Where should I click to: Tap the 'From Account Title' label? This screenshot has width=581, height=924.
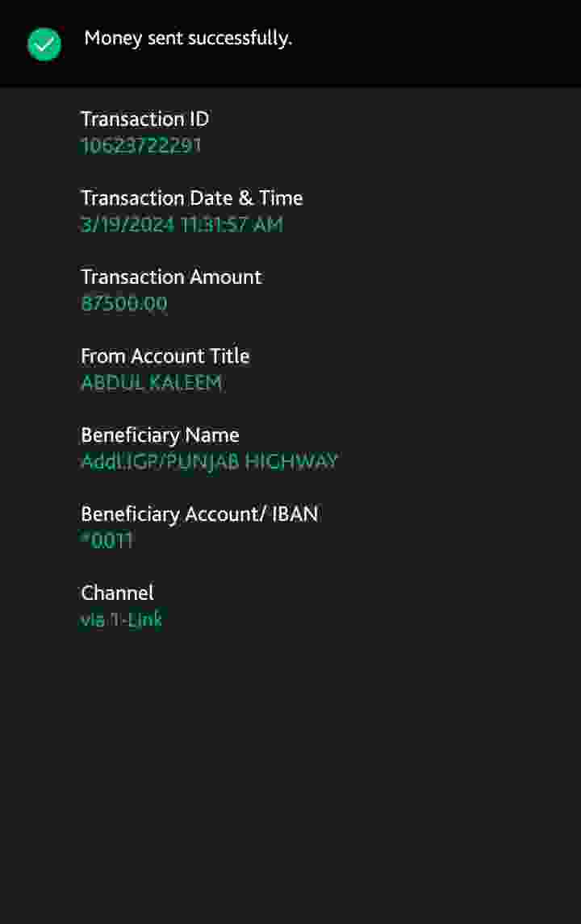pyautogui.click(x=165, y=356)
